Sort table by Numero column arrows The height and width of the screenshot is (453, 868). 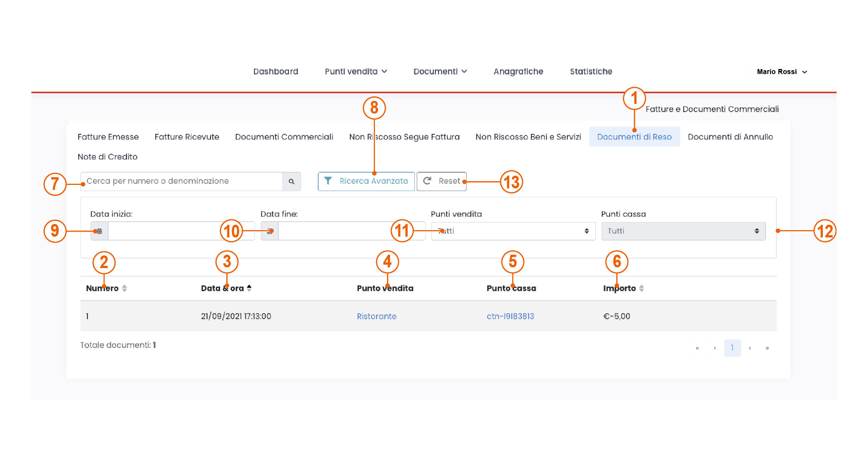(x=124, y=288)
